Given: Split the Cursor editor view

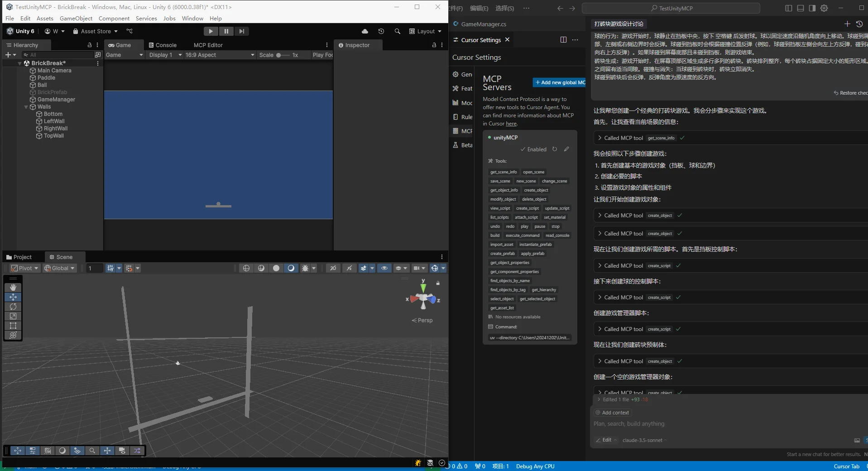Looking at the screenshot, I should 563,39.
